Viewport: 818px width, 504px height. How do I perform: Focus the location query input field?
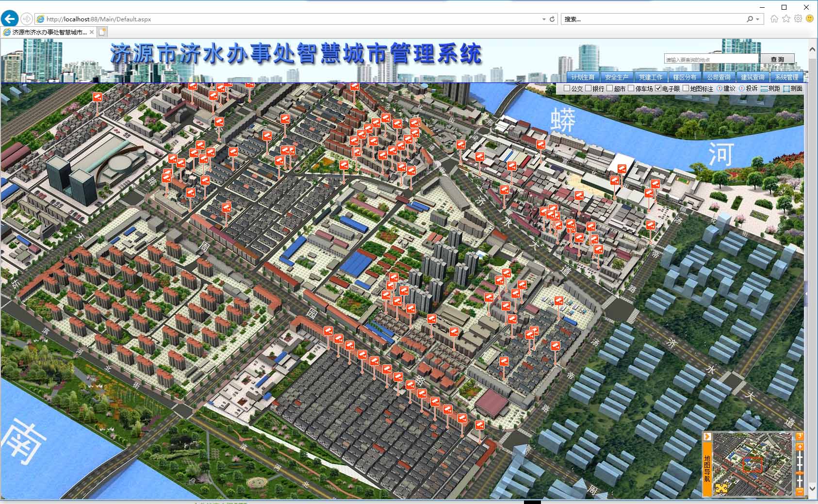711,59
